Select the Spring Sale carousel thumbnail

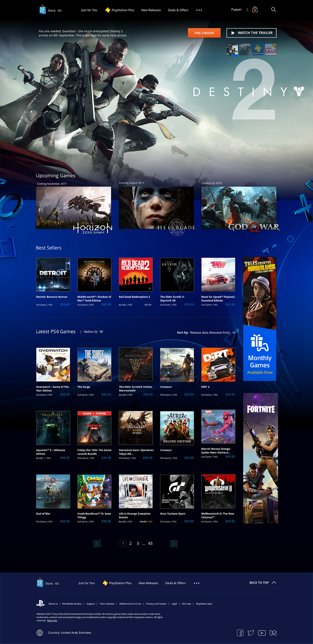(x=271, y=49)
